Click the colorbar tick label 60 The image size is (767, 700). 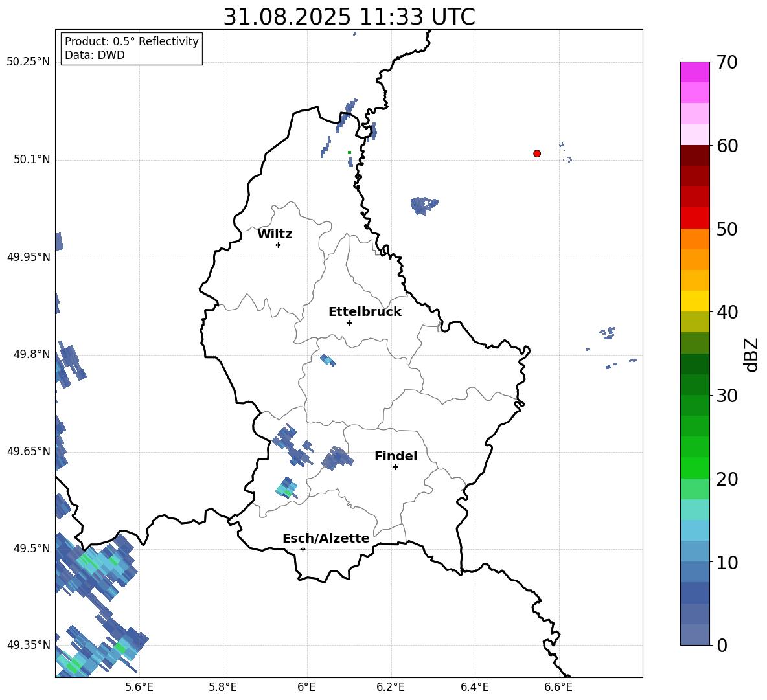point(727,146)
